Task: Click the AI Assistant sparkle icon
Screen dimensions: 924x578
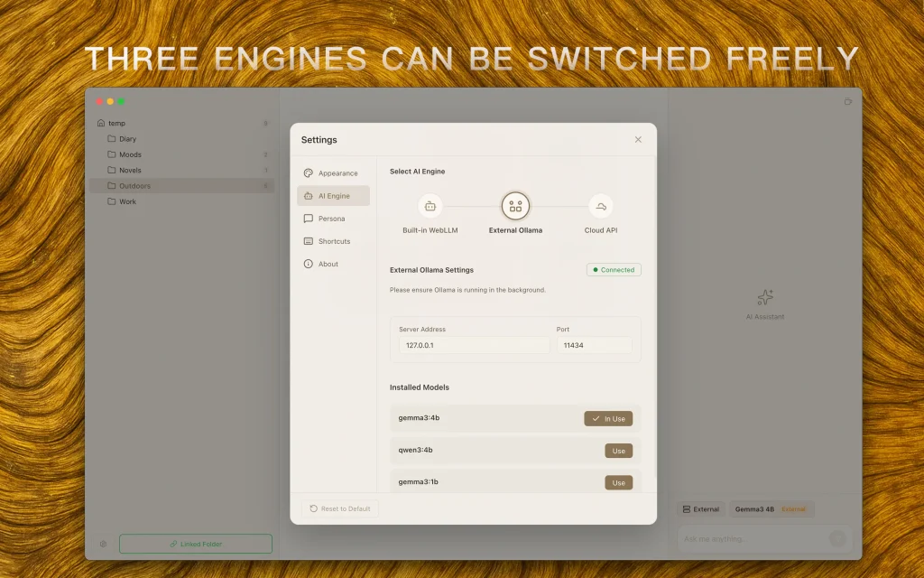Action: [x=763, y=295]
